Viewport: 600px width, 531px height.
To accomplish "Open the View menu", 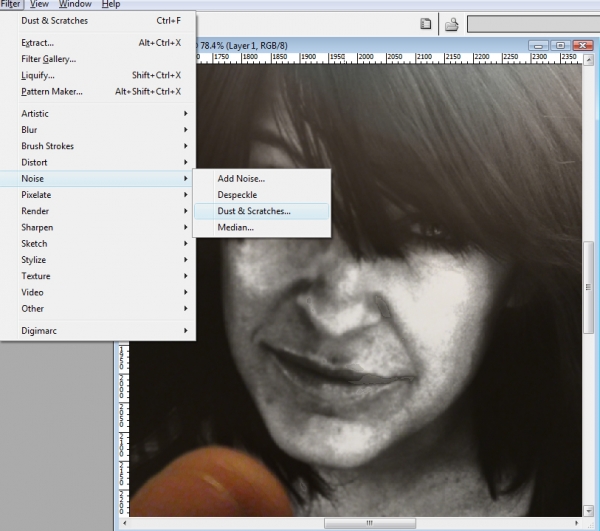I will click(x=39, y=4).
